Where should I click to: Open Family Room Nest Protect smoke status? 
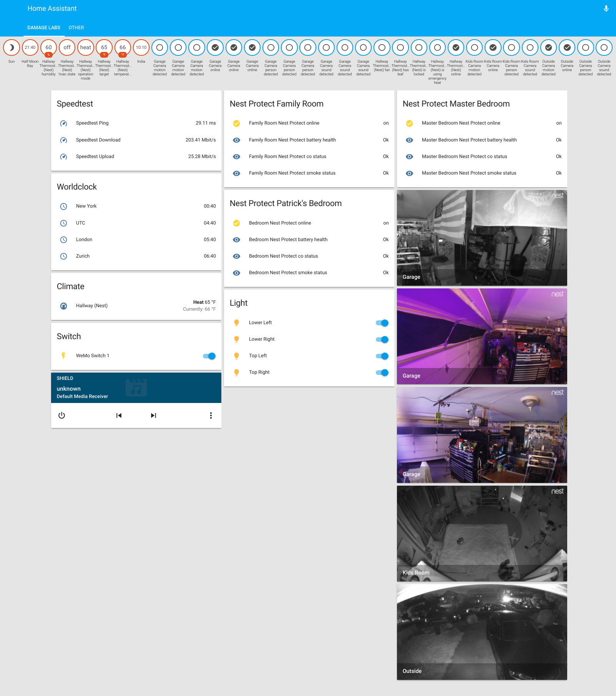click(309, 173)
